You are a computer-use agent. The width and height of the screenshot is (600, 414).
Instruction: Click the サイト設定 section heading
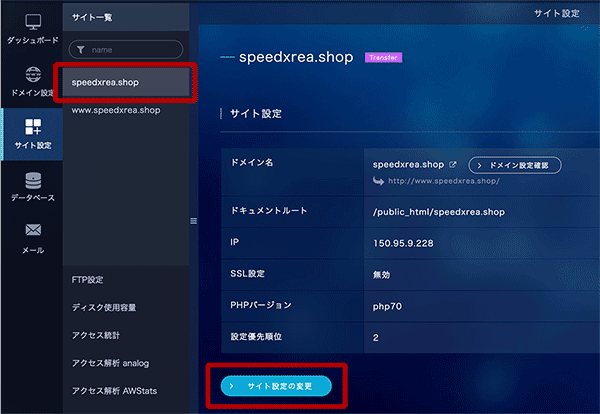256,114
